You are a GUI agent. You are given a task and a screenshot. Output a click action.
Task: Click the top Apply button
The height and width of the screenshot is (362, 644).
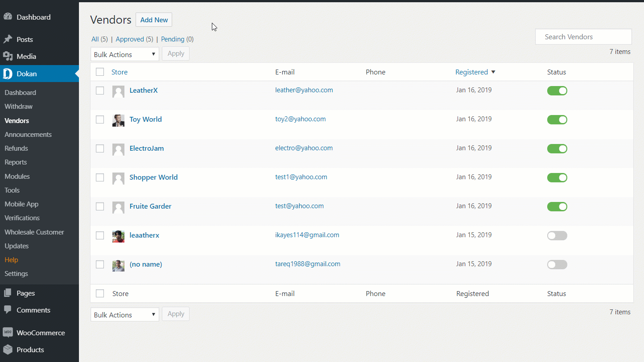(176, 53)
